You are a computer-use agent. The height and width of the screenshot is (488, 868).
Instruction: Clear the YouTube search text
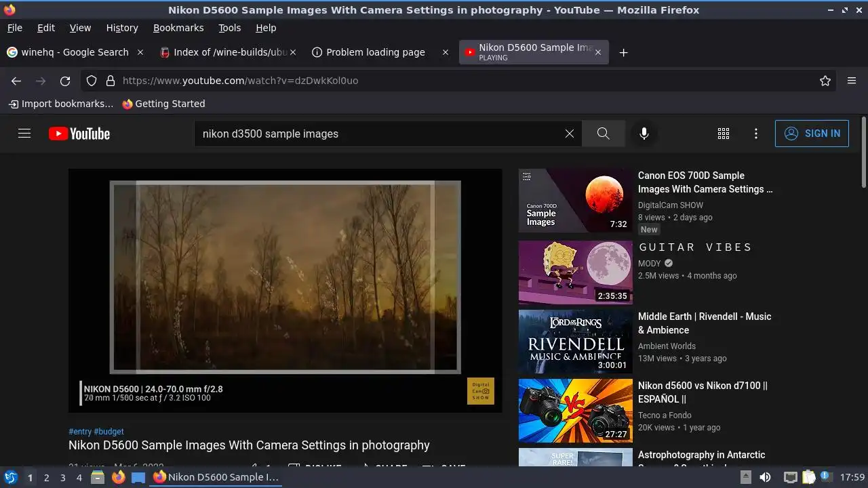click(x=570, y=134)
